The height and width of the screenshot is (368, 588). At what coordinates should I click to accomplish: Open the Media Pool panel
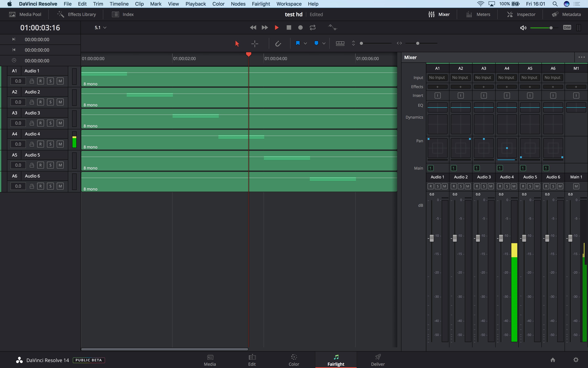(25, 14)
